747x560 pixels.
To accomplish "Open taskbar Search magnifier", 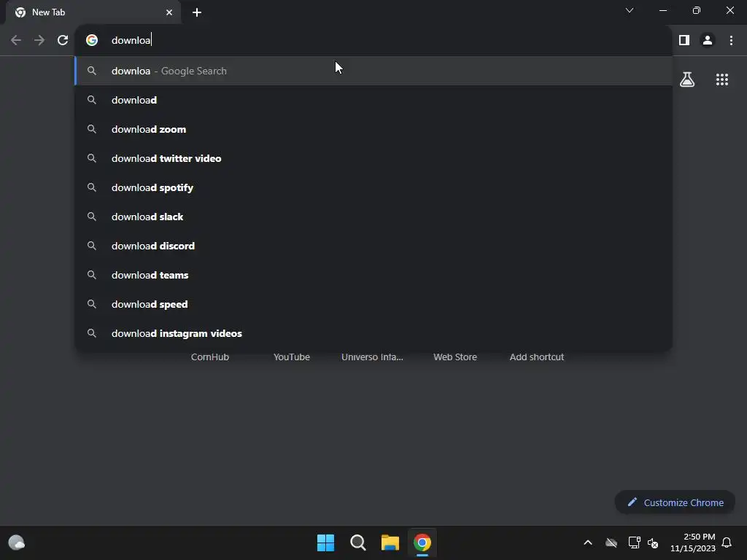I will (357, 542).
